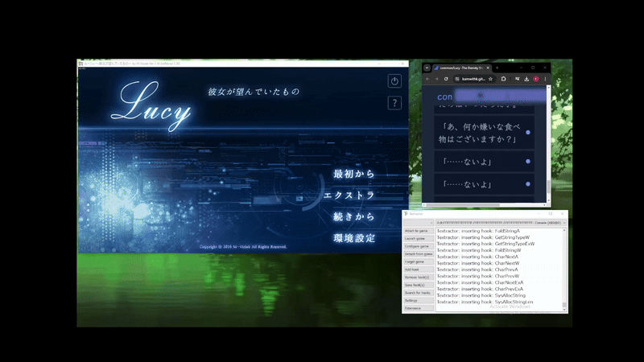Image resolution: width=644 pixels, height=362 pixels.
Task: Close the Lucy browser tab
Action: pyautogui.click(x=488, y=68)
